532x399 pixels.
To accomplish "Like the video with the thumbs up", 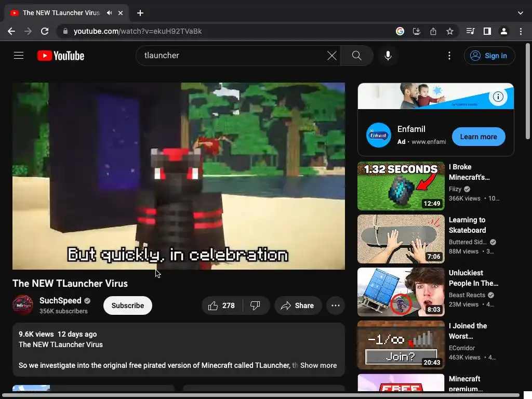I will coord(222,305).
